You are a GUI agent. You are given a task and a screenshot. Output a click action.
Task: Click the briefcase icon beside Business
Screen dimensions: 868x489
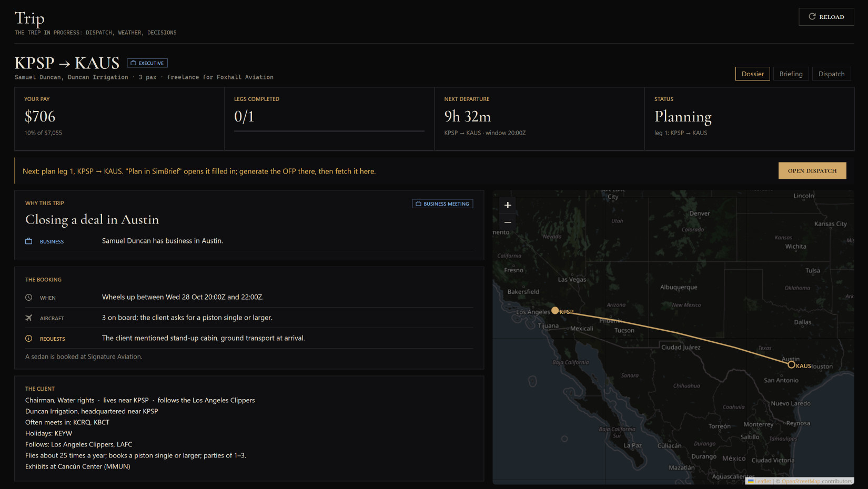[x=29, y=241]
